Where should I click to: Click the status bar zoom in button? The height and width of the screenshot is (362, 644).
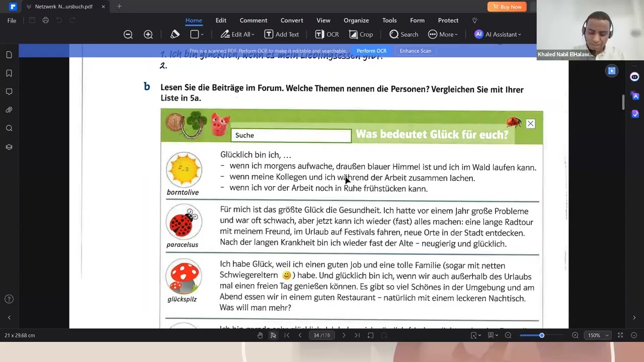click(x=575, y=335)
